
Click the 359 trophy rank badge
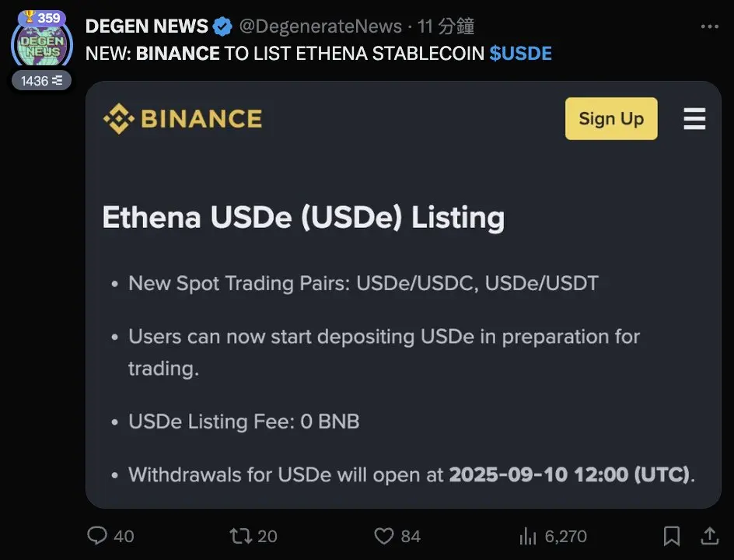[42, 18]
